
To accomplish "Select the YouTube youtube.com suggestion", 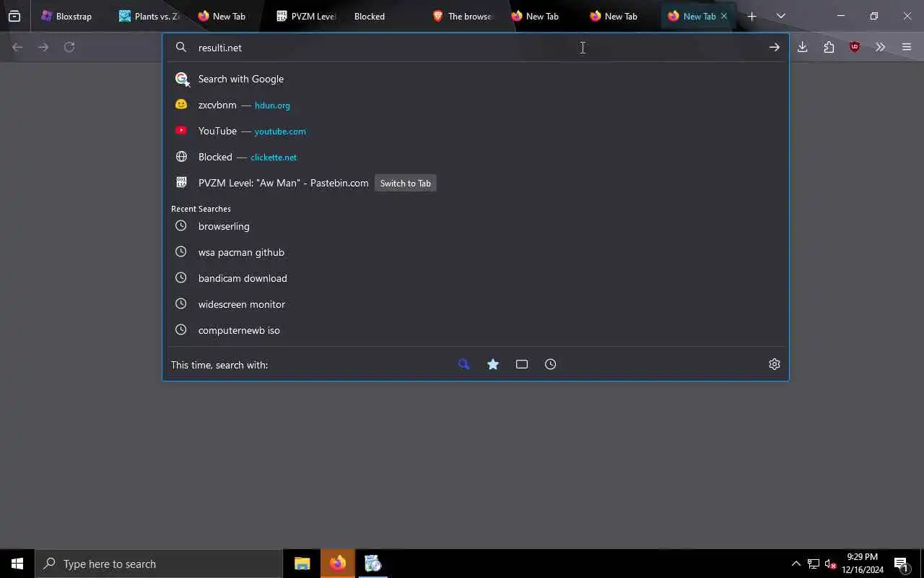I will coord(475,131).
